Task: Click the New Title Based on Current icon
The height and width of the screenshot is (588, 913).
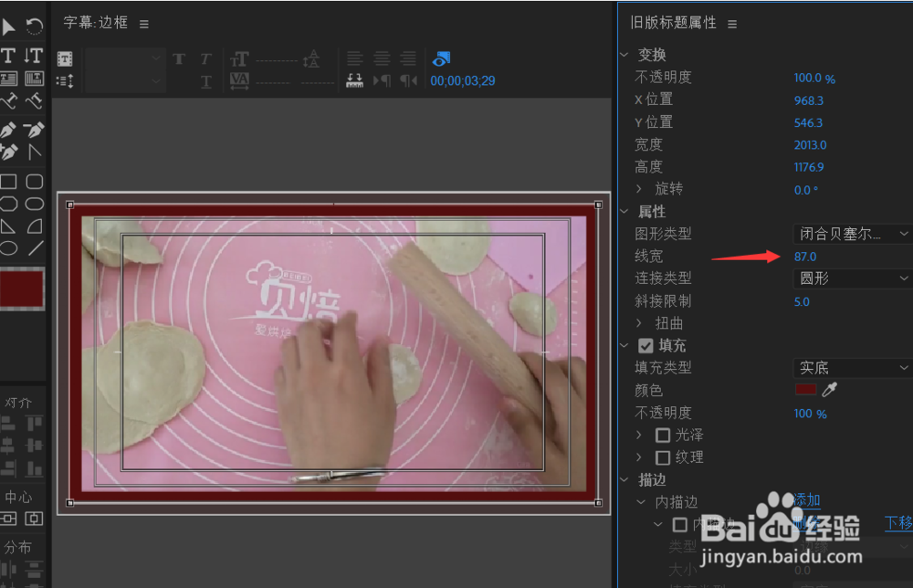Action: point(65,58)
